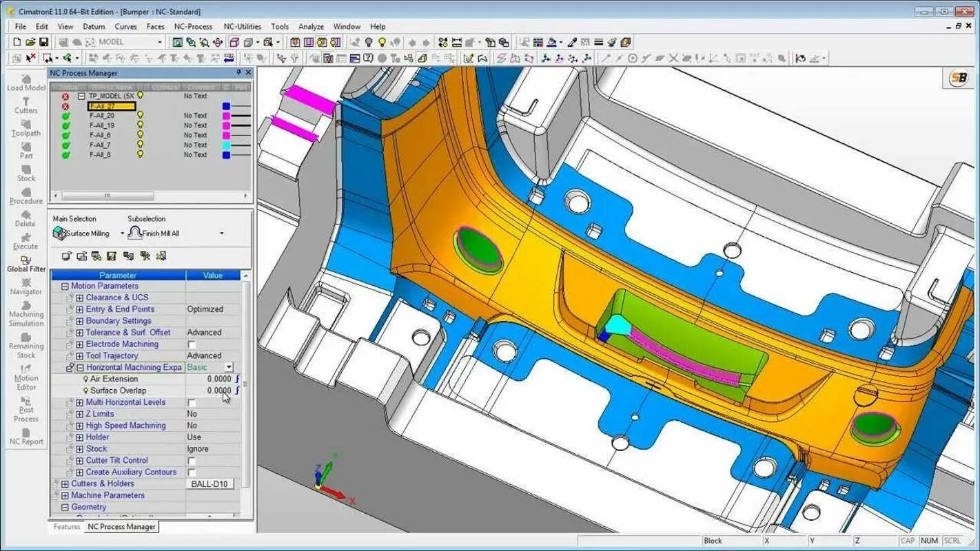Click the BALL-D10 cutter button
The image size is (980, 551).
click(210, 484)
